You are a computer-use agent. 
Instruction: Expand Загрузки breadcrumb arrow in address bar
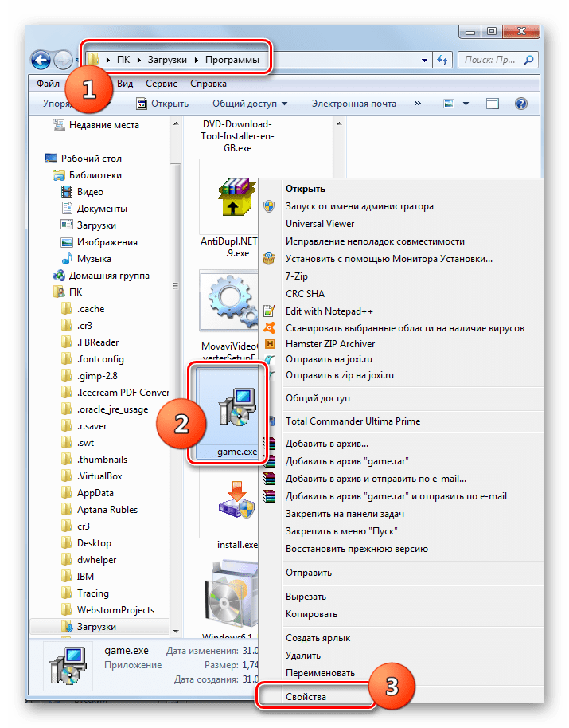[x=196, y=60]
